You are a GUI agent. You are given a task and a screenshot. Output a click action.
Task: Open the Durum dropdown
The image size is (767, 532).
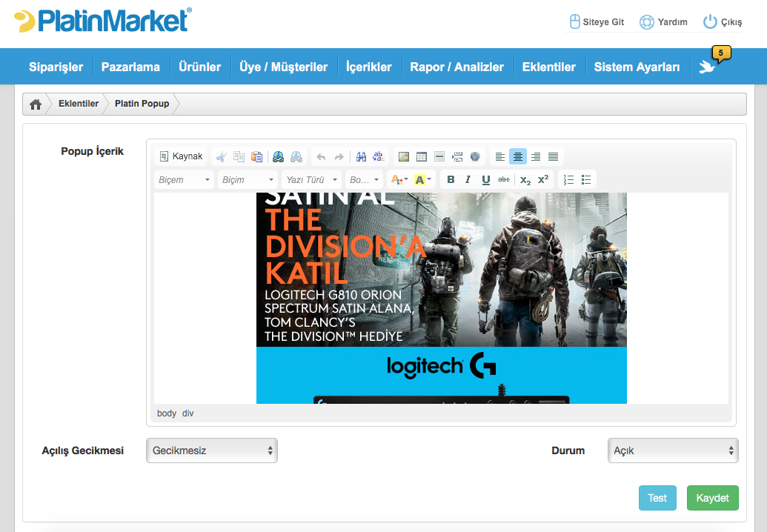[673, 450]
